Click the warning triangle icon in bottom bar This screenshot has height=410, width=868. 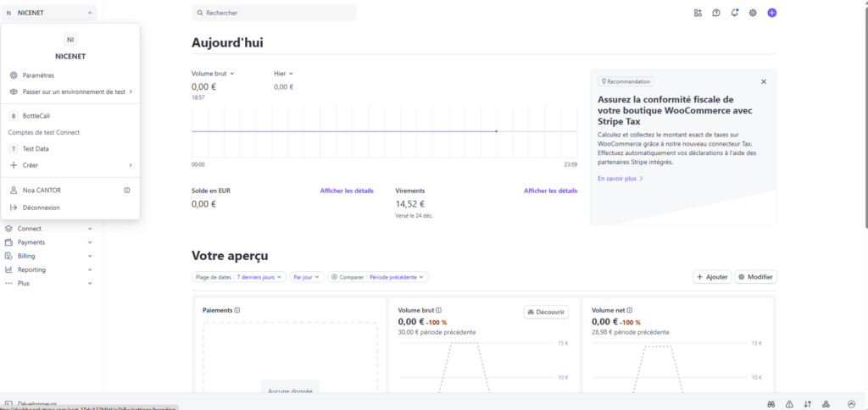pos(789,403)
